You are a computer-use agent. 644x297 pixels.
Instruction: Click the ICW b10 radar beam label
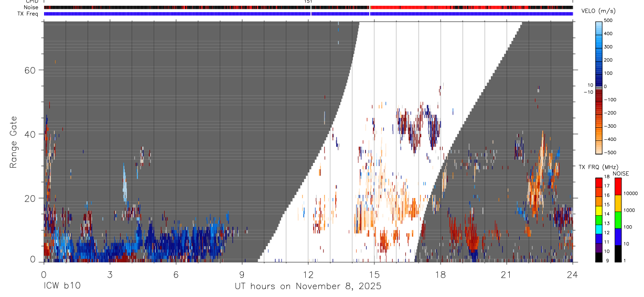coord(62,287)
